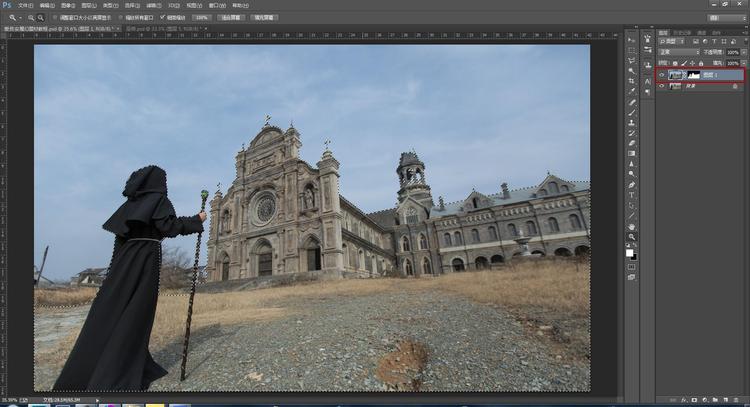Select the Horizontal Type tool

coord(631,195)
